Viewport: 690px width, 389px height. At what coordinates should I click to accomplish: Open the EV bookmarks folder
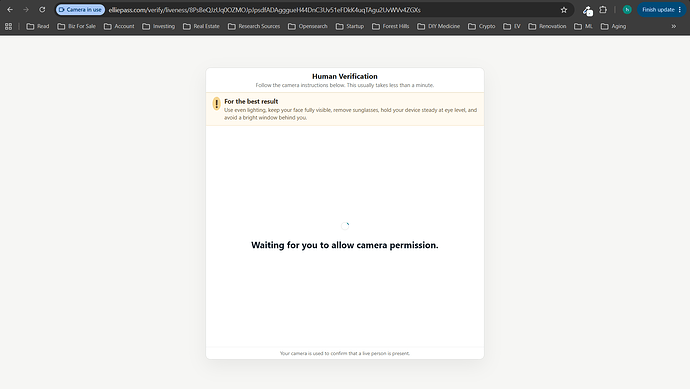pos(512,26)
